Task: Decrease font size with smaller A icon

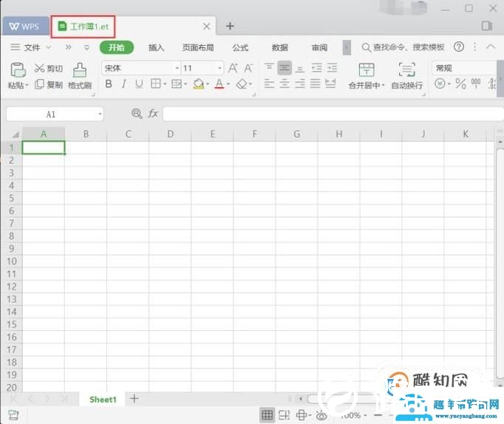Action: pos(248,68)
